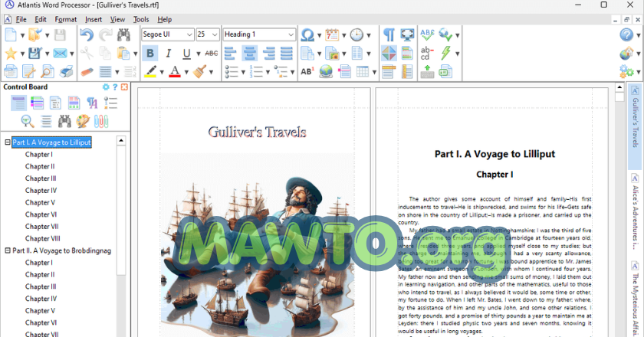Collapse Part I. A Voyage to Lilliput
644x337 pixels.
(x=8, y=142)
